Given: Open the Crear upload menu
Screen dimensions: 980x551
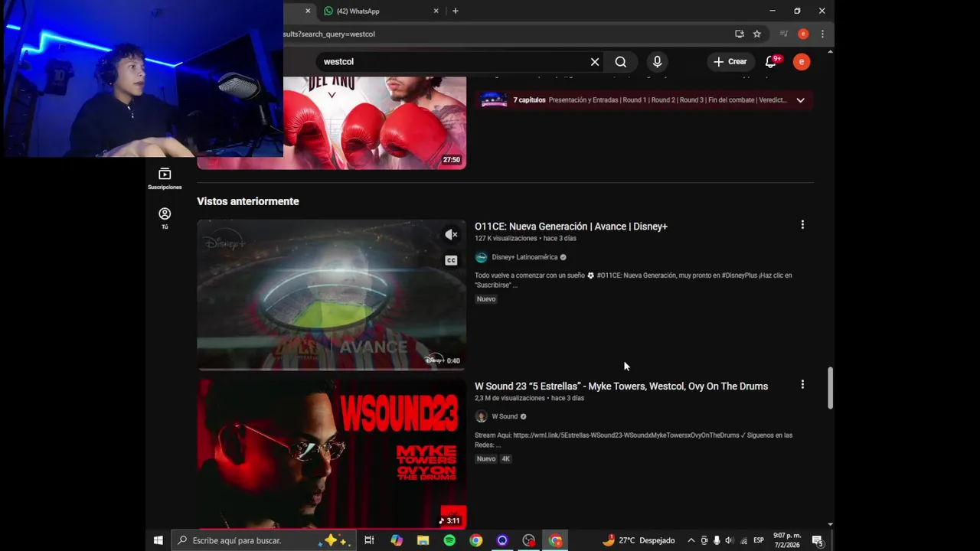Looking at the screenshot, I should coord(730,61).
